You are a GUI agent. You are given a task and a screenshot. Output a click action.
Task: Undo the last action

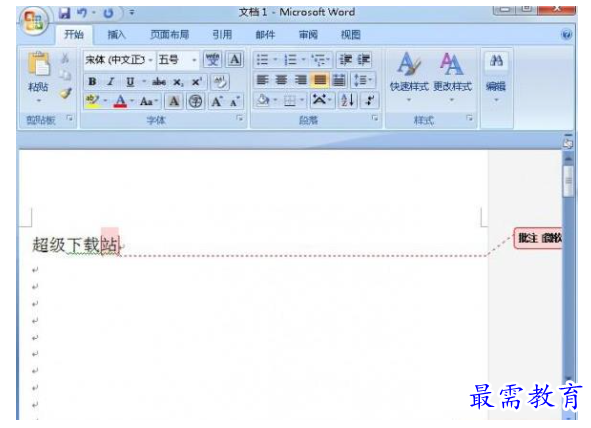[82, 13]
